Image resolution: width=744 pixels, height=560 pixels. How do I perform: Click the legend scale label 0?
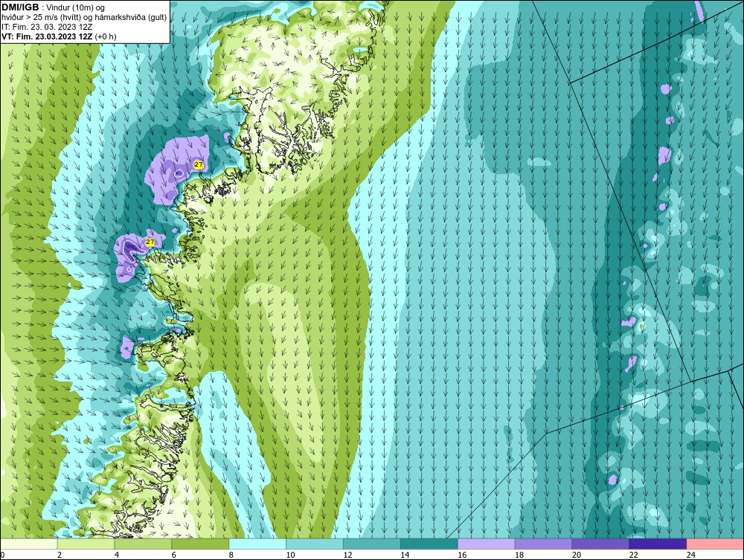3,555
